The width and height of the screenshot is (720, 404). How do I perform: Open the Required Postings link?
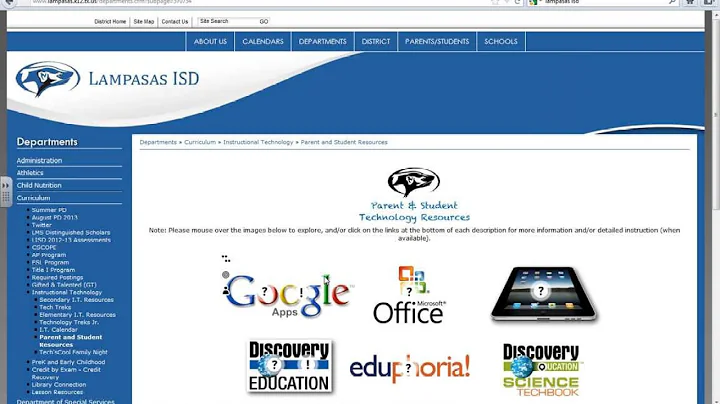tap(57, 278)
